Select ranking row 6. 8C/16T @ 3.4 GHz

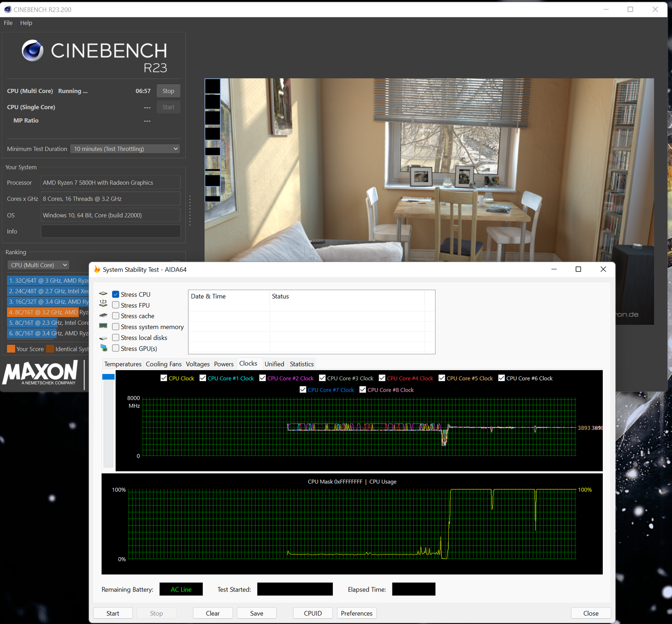pos(48,333)
